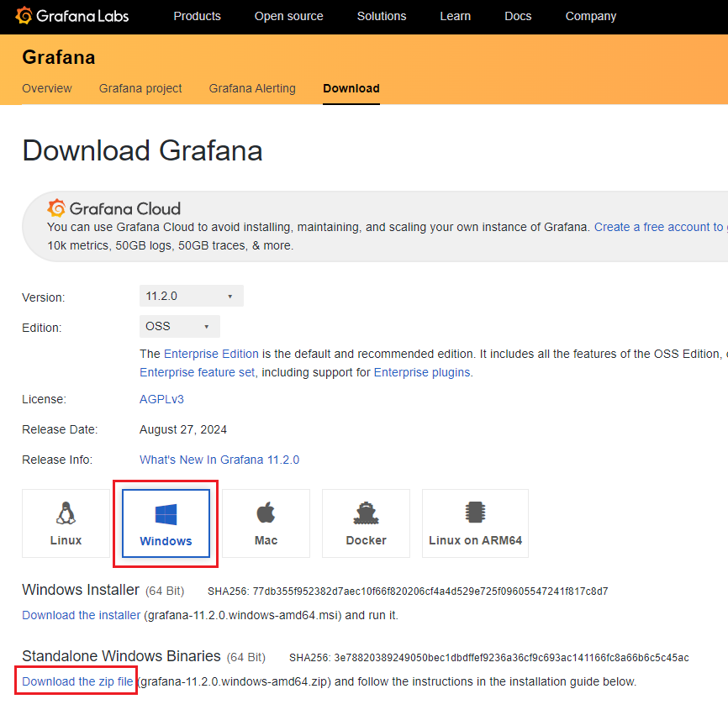Screen dimensions: 728x715
Task: Switch to the Overview tab
Action: click(x=47, y=88)
